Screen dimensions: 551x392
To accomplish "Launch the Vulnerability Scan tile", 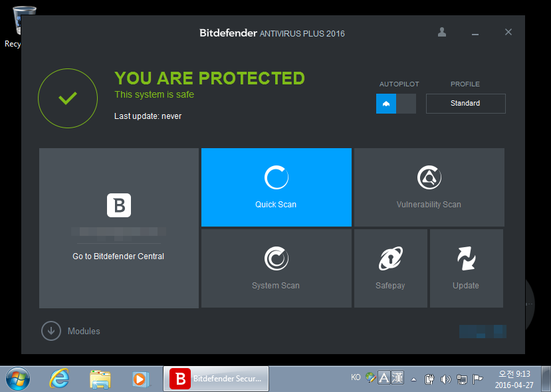I will tap(429, 187).
